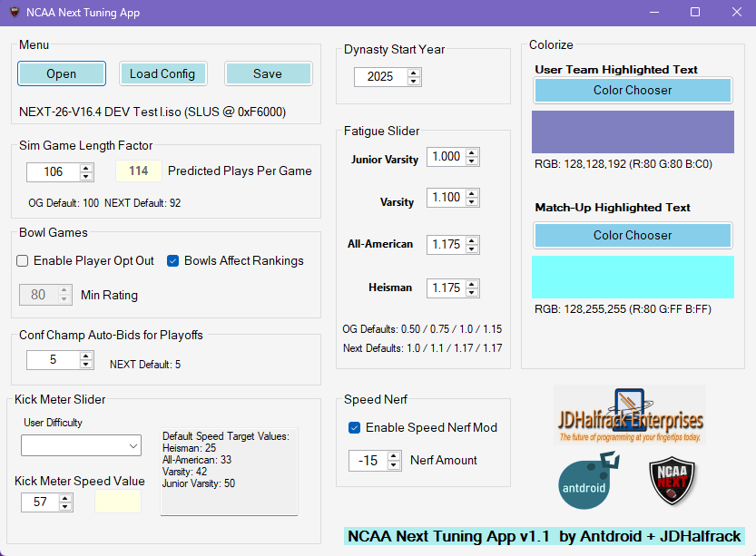This screenshot has width=756, height=556.
Task: Close the NCAA Next Tuning App window
Action: [737, 12]
